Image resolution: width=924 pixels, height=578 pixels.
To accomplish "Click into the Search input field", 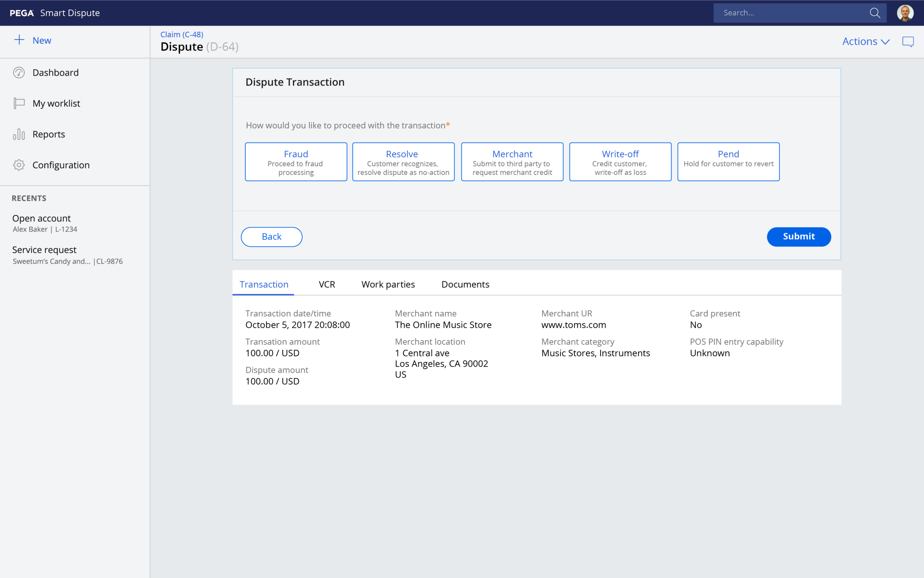I will (x=791, y=13).
